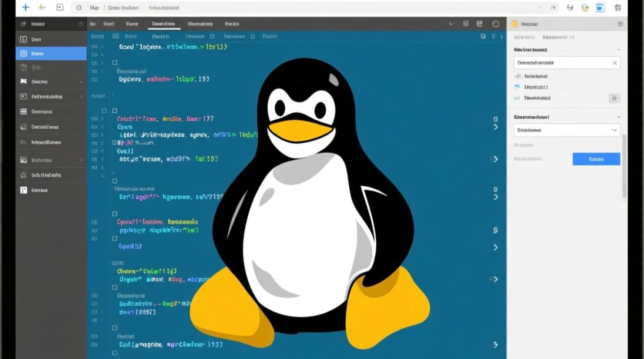Open the search magnifier in top bar
The height and width of the screenshot is (359, 644).
pos(78,8)
